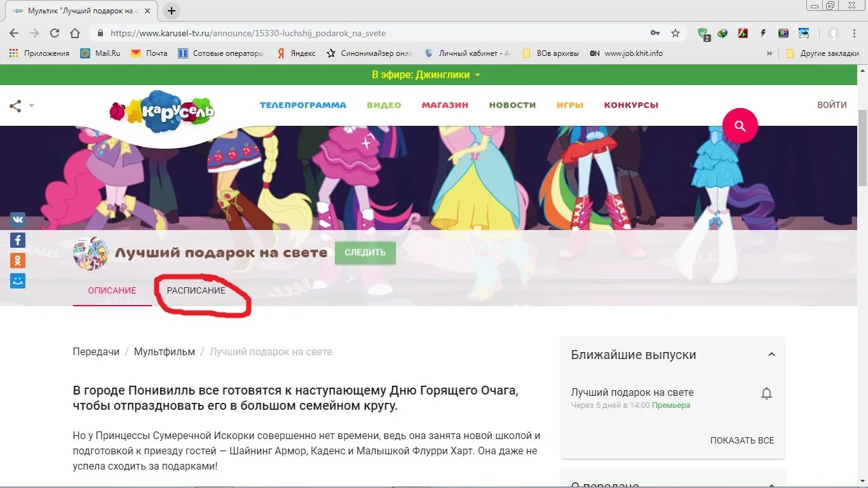Reload the current page
The image size is (868, 488).
point(55,33)
